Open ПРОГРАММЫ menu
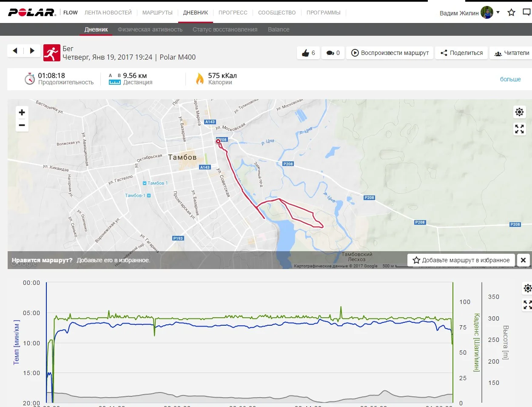532x407 pixels. tap(324, 12)
